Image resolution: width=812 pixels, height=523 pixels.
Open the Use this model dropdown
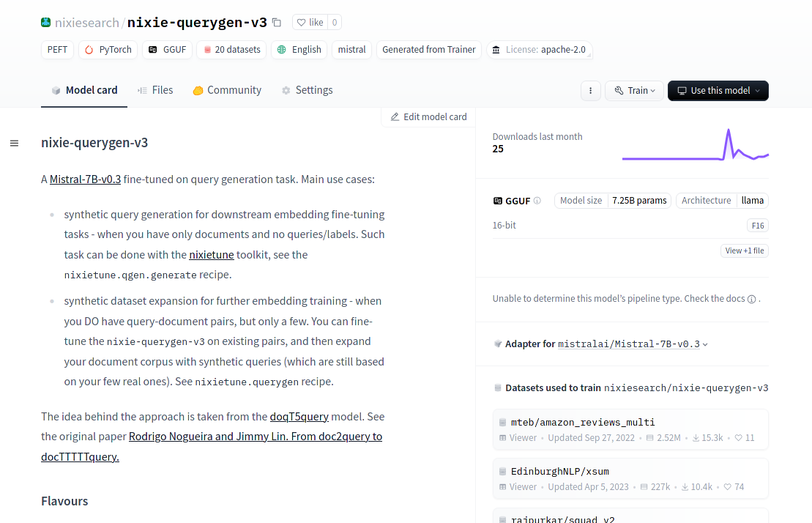click(x=718, y=91)
